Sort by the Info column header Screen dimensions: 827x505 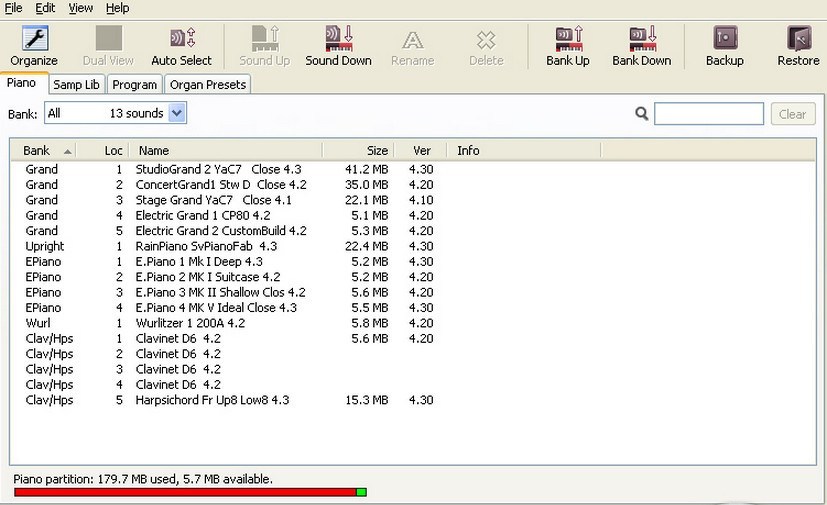[524, 151]
